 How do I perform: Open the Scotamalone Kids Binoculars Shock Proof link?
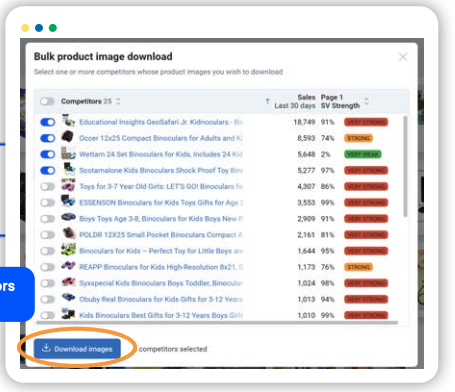(x=161, y=171)
